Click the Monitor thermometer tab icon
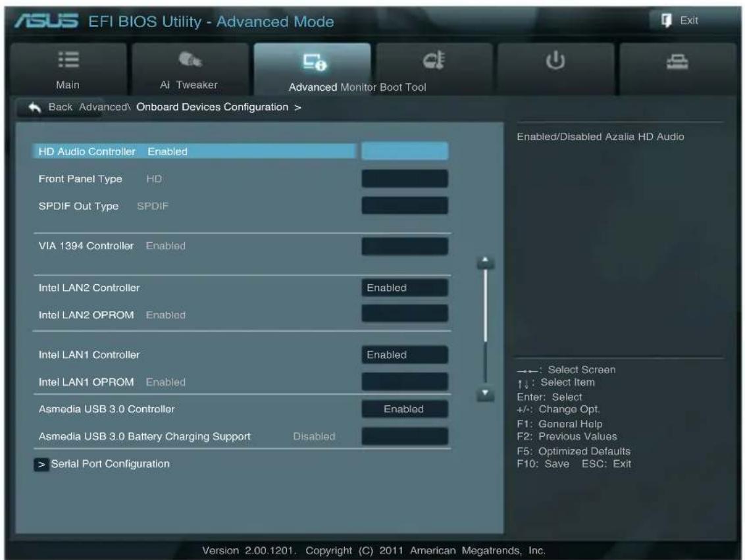The image size is (745, 560). point(433,60)
